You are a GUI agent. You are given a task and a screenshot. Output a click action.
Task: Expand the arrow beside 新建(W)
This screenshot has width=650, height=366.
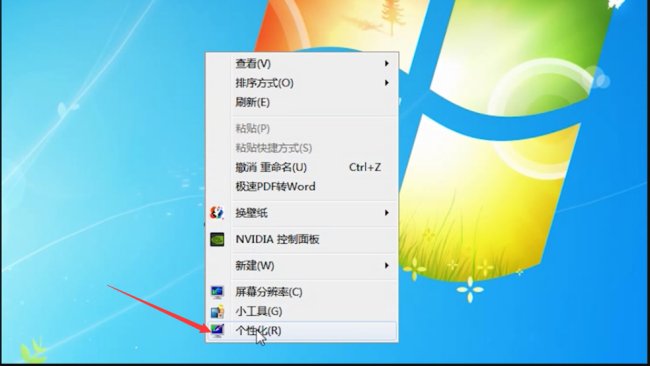click(386, 265)
